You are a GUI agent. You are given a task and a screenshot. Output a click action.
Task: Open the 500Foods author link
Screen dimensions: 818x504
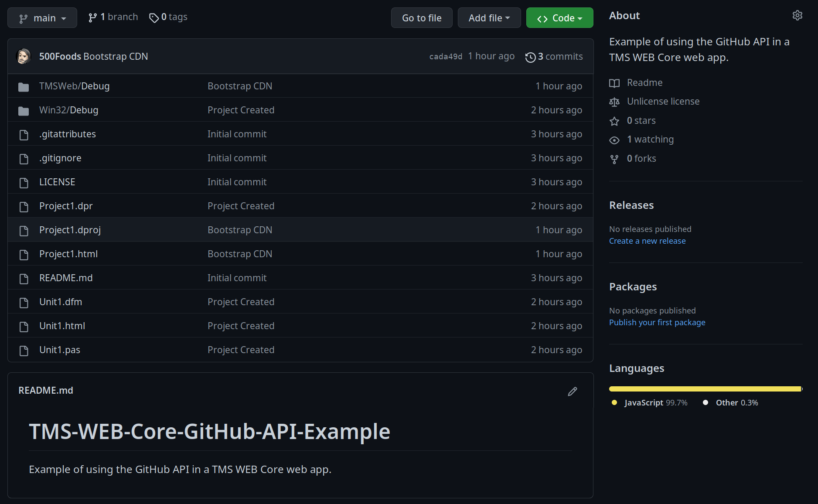(60, 56)
